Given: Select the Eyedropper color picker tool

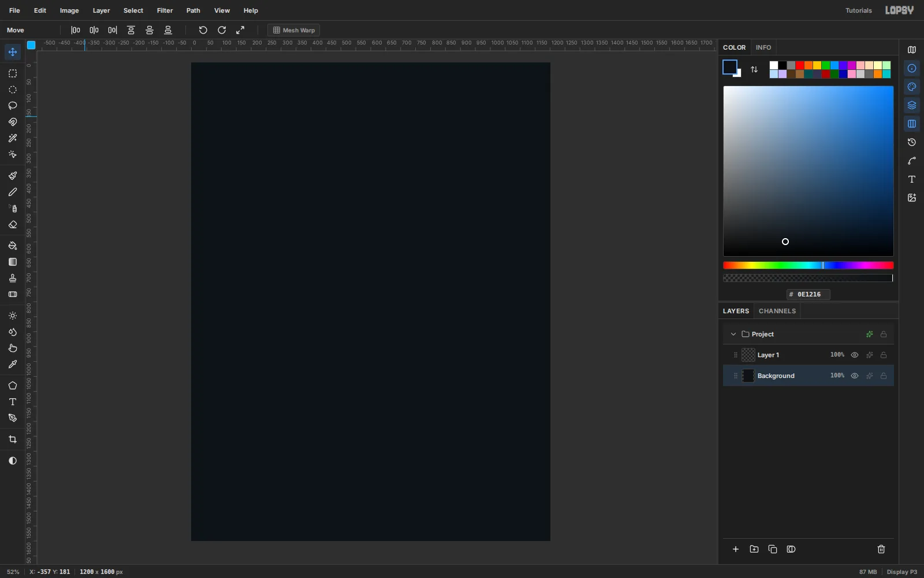Looking at the screenshot, I should (x=13, y=364).
